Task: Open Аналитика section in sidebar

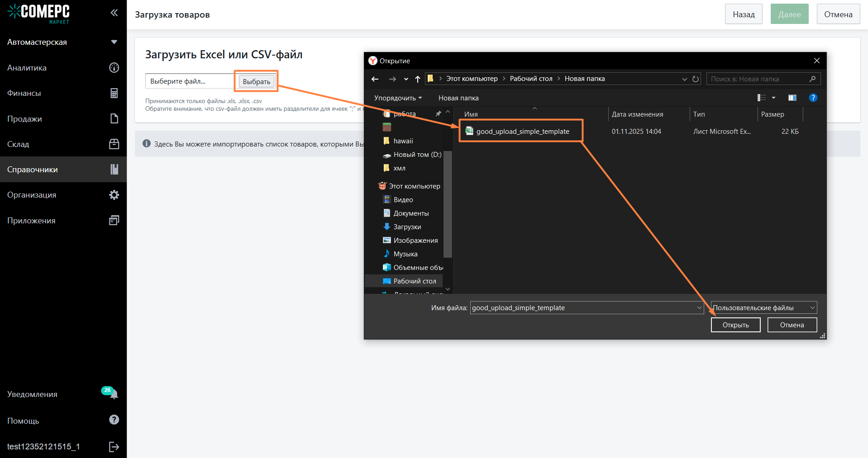Action: pyautogui.click(x=63, y=68)
